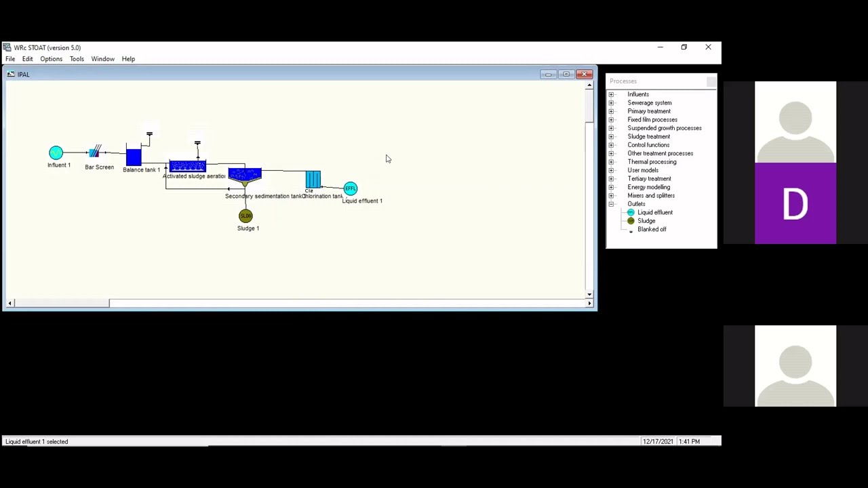Click the participant tile with letter D

pos(795,203)
